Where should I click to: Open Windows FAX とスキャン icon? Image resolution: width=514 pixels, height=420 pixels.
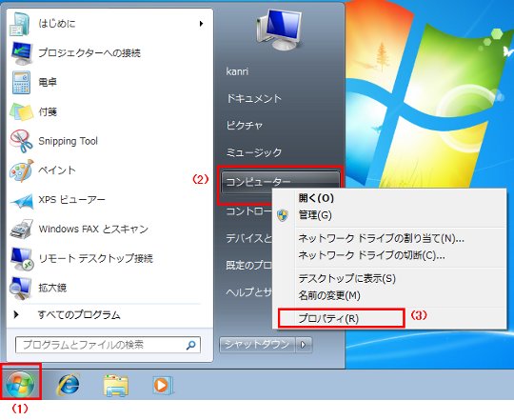[22, 229]
